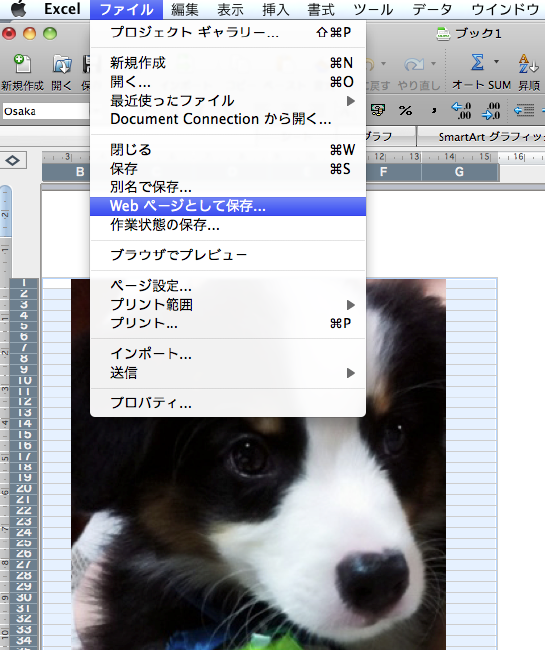Expand the 最近使ったファイル submenu
The width and height of the screenshot is (545, 650).
228,100
